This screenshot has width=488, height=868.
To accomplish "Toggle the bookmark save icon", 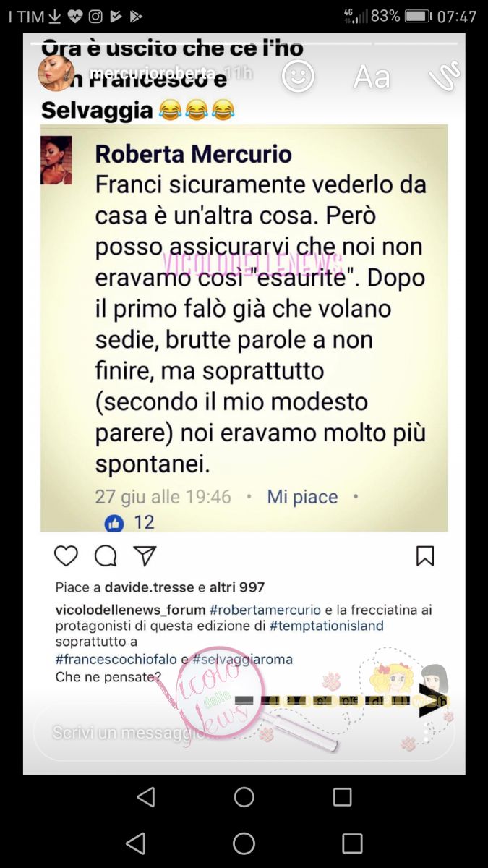I will [x=425, y=556].
